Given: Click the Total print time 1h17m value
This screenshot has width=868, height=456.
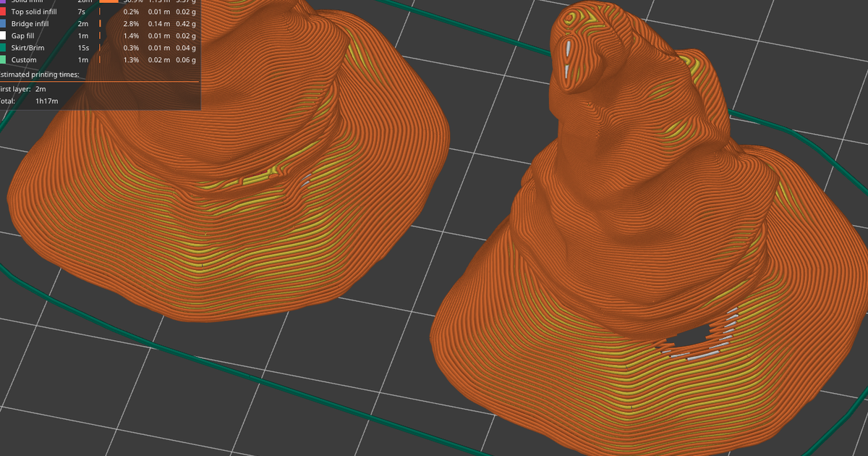Looking at the screenshot, I should 47,101.
